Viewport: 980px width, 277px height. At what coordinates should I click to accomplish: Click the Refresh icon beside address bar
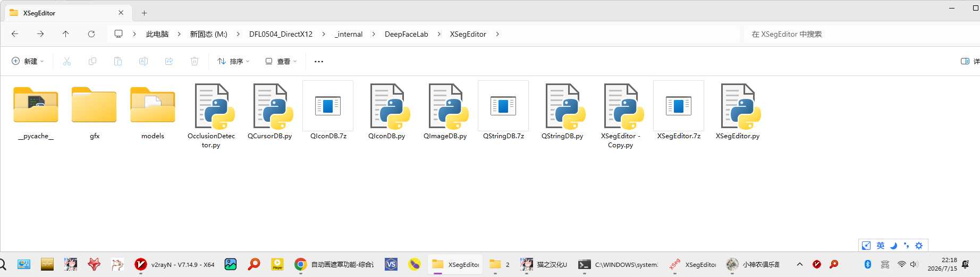coord(91,34)
